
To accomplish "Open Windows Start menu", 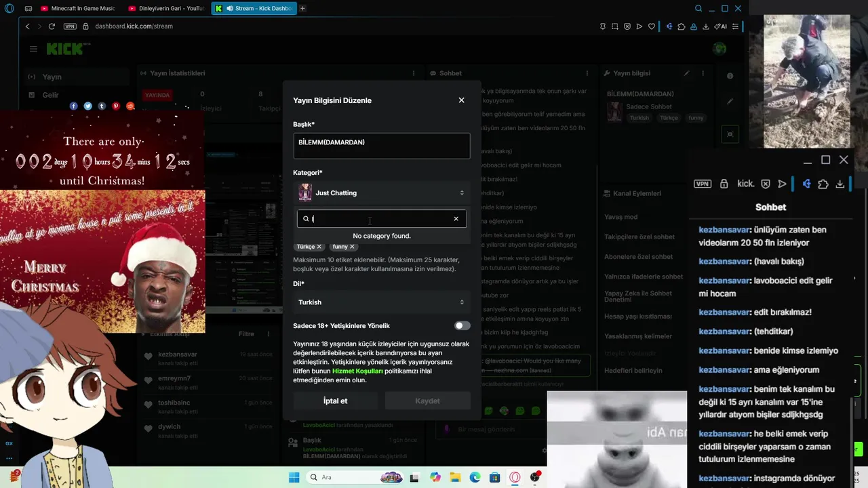I will click(294, 477).
